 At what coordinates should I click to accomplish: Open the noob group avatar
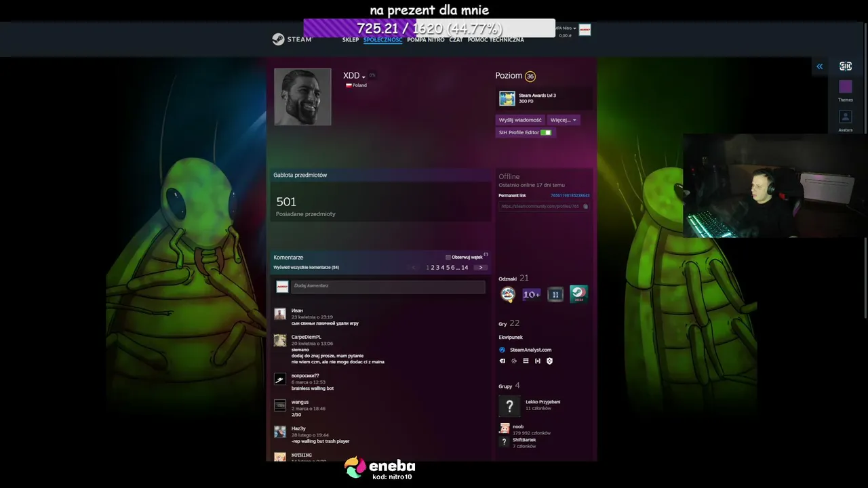[x=504, y=428]
